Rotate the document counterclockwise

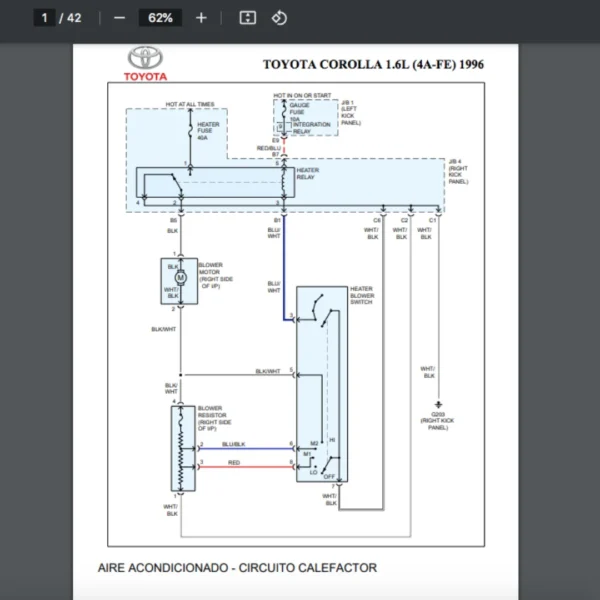pos(279,18)
